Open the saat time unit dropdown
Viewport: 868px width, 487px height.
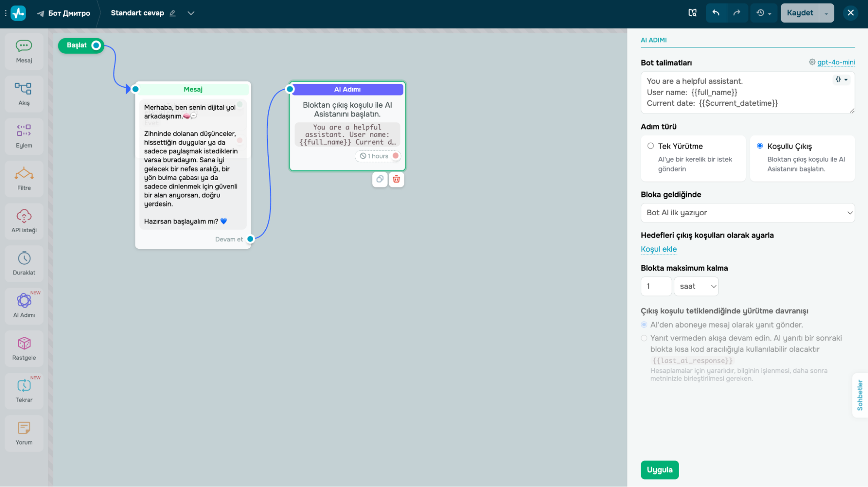[696, 286]
